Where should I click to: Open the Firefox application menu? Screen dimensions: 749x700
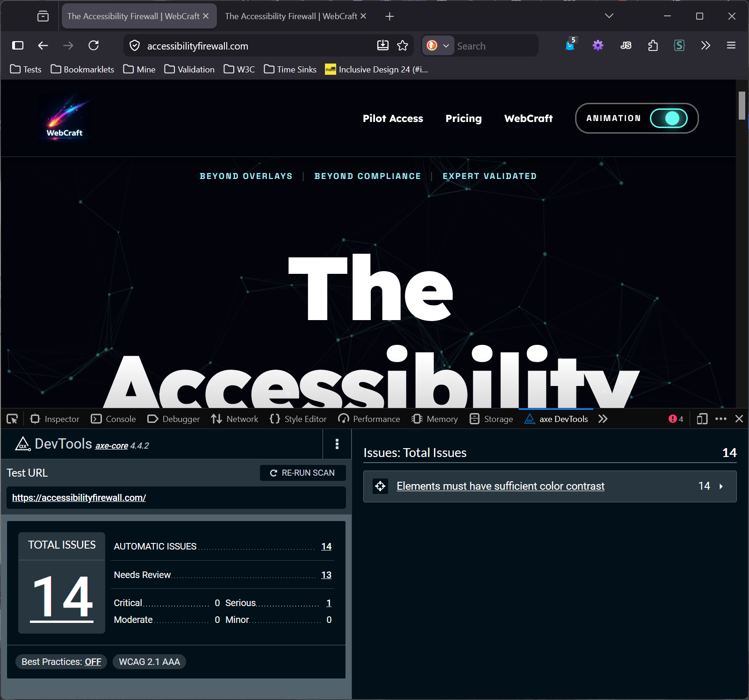(x=731, y=45)
